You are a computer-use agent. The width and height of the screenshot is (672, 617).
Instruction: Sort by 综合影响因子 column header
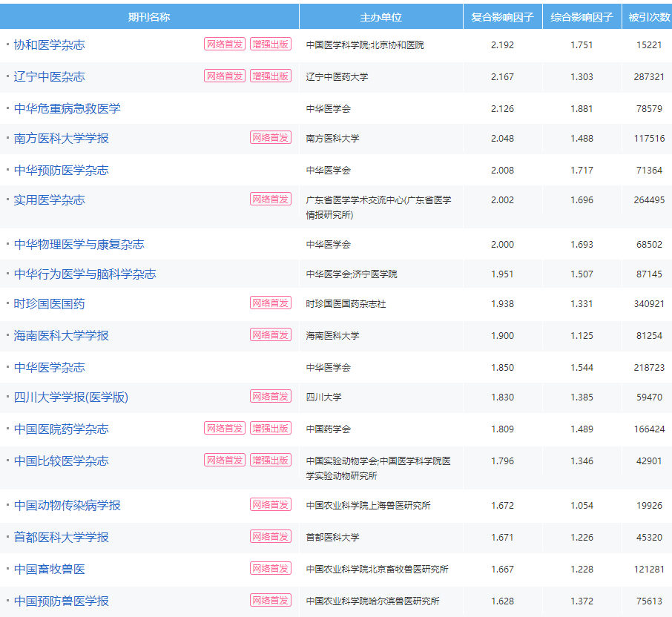[x=582, y=17]
